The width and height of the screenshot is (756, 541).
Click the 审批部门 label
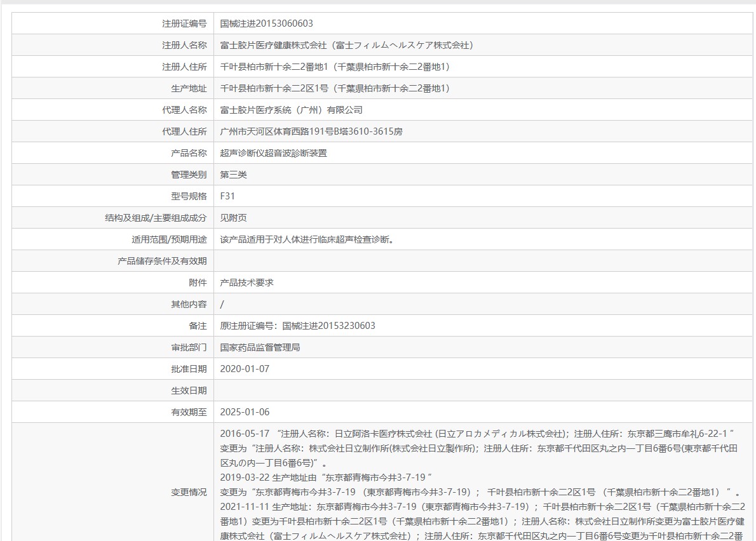click(189, 348)
